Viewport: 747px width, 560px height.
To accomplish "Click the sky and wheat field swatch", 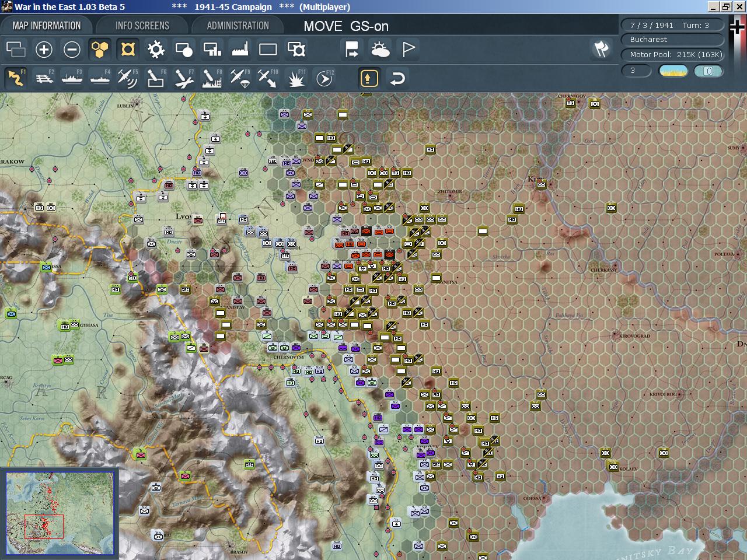I will pos(673,71).
